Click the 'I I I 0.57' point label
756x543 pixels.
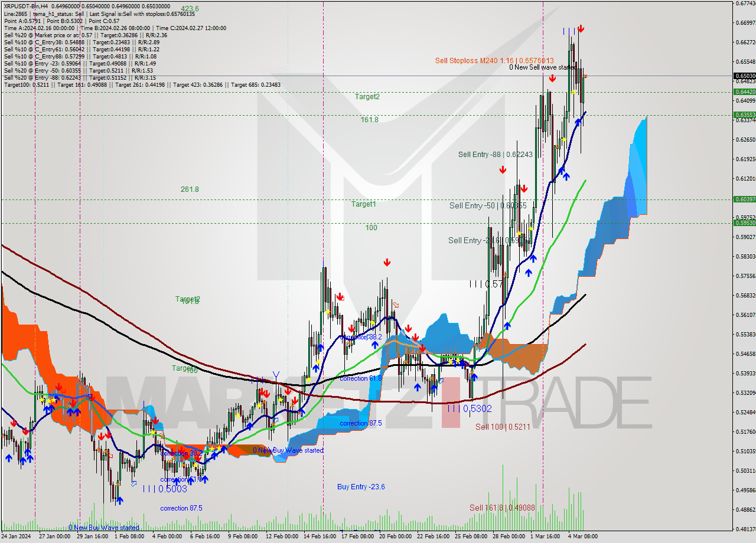[485, 284]
